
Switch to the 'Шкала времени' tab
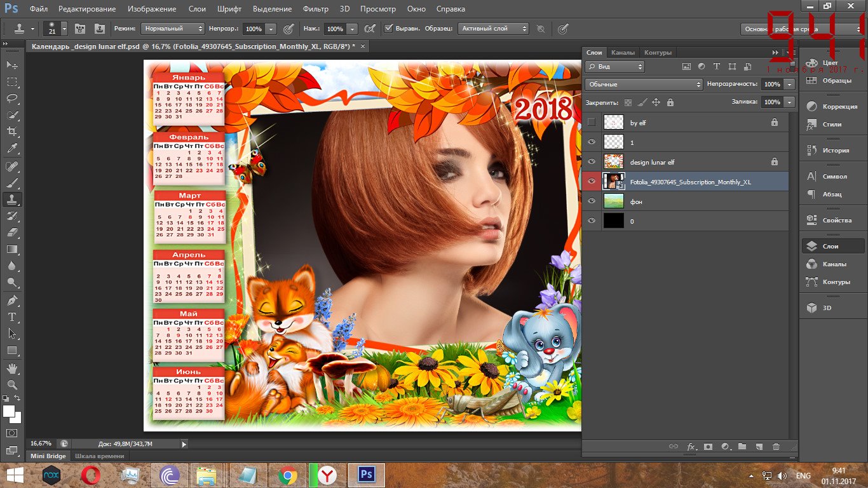pyautogui.click(x=100, y=456)
